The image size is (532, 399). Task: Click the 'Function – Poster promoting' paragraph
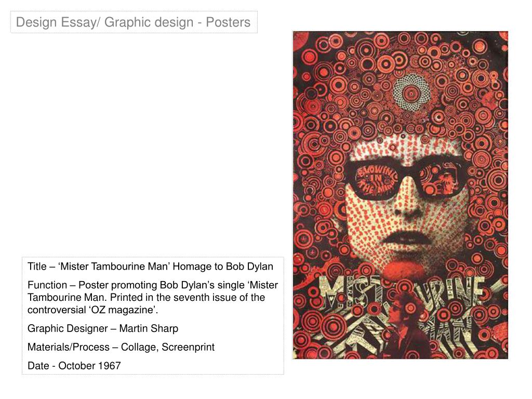[153, 297]
